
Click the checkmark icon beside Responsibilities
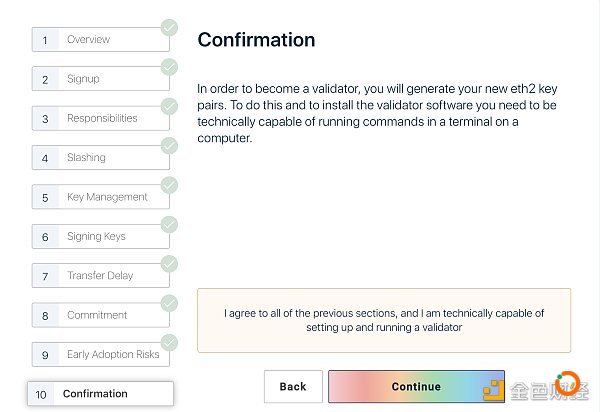(169, 107)
